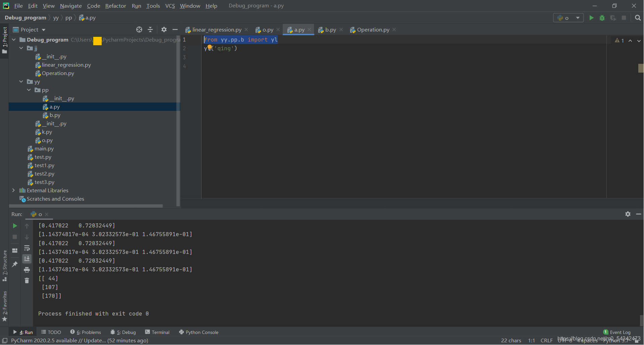Toggle tool window bars icon in status bar
The image size is (644, 345).
(x=5, y=341)
